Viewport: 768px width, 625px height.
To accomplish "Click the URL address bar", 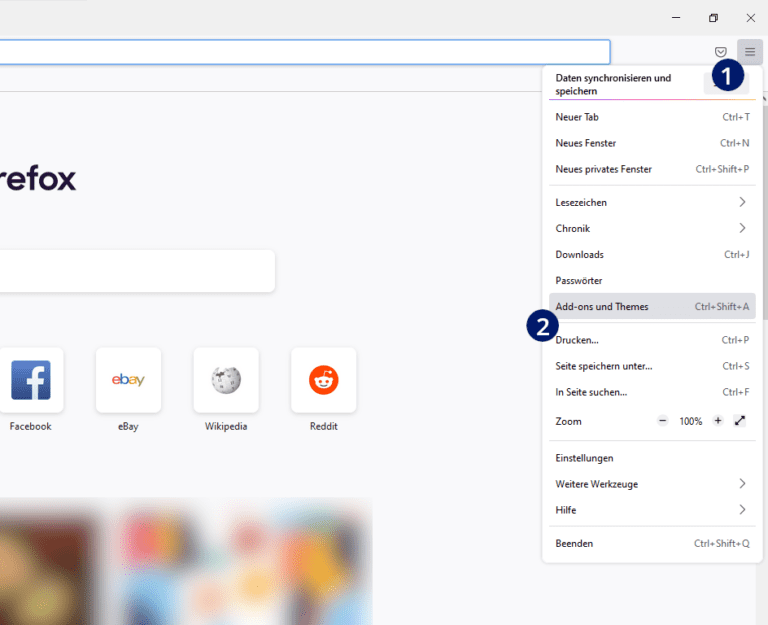I will pos(300,52).
